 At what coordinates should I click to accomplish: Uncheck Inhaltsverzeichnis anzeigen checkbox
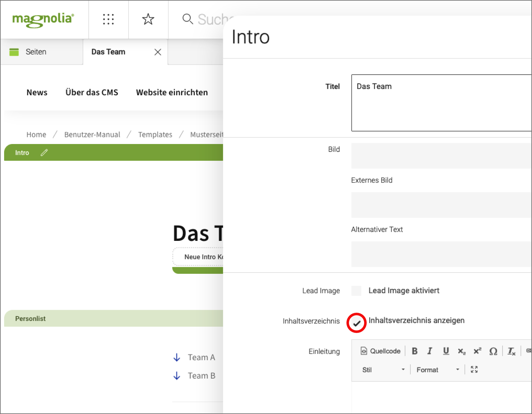[x=357, y=323]
